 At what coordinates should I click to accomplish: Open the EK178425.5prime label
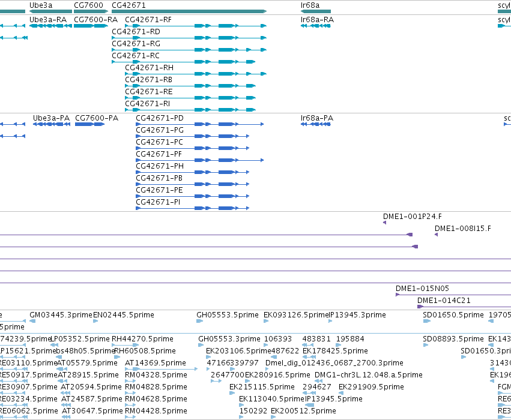click(x=335, y=351)
